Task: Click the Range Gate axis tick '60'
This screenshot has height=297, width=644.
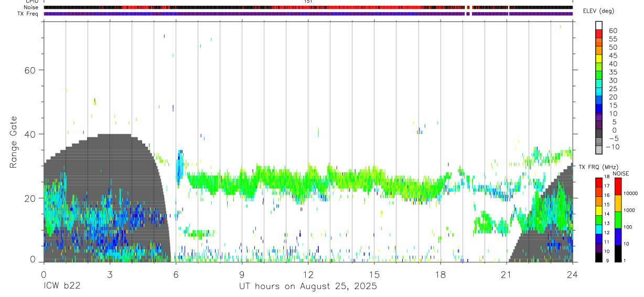Action: [x=31, y=70]
